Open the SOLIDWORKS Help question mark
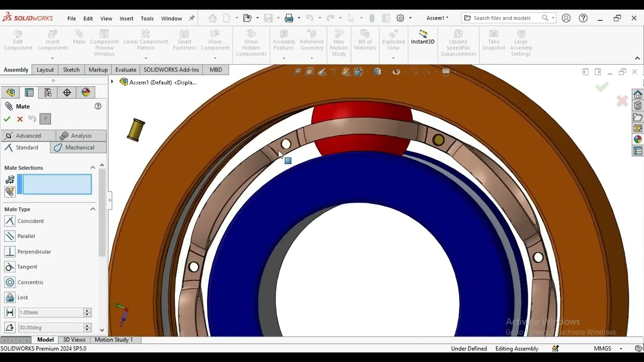 [x=583, y=18]
